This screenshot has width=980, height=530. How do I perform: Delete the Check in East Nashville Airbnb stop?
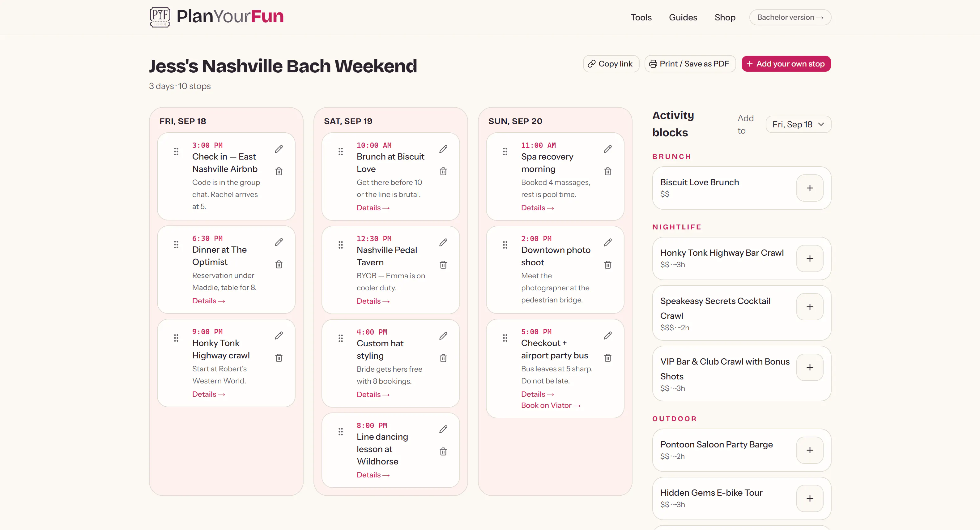(x=279, y=171)
